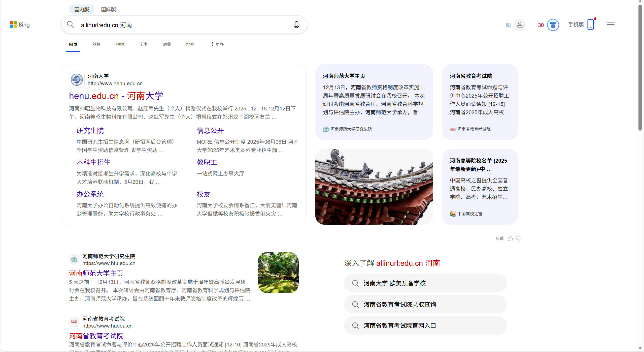Screen dimensions: 644x352
Task: Click the microphone voice search icon
Action: click(296, 25)
